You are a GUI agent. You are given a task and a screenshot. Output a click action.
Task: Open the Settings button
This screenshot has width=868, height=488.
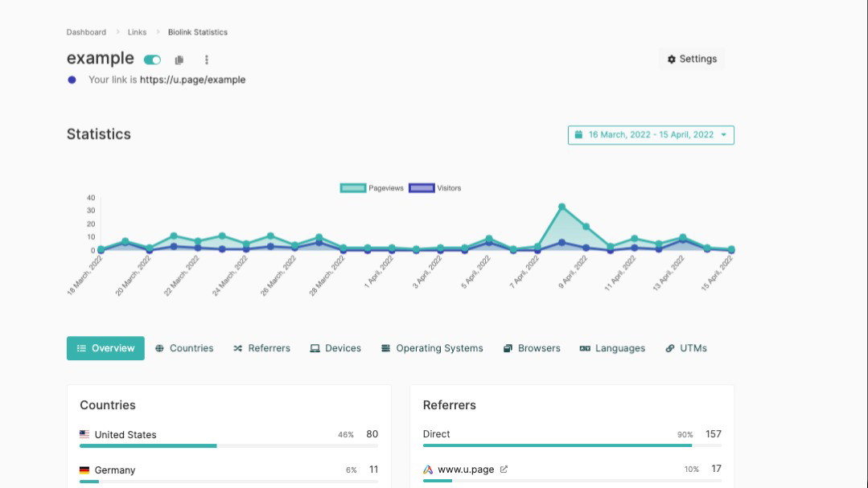coord(692,59)
